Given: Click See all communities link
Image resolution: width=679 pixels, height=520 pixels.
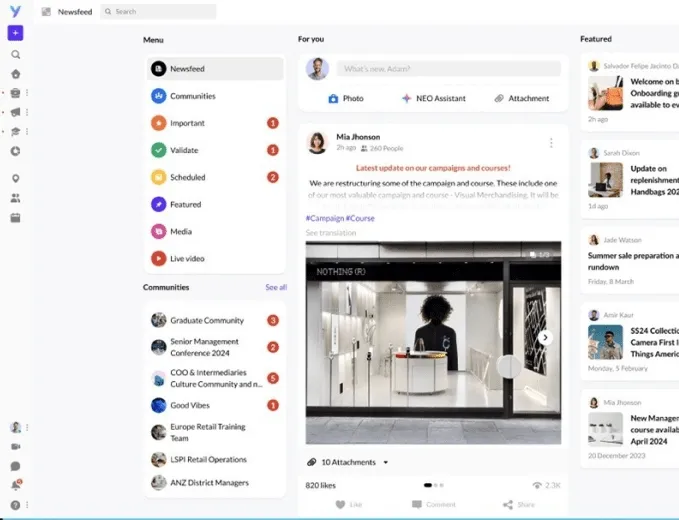Looking at the screenshot, I should point(276,287).
